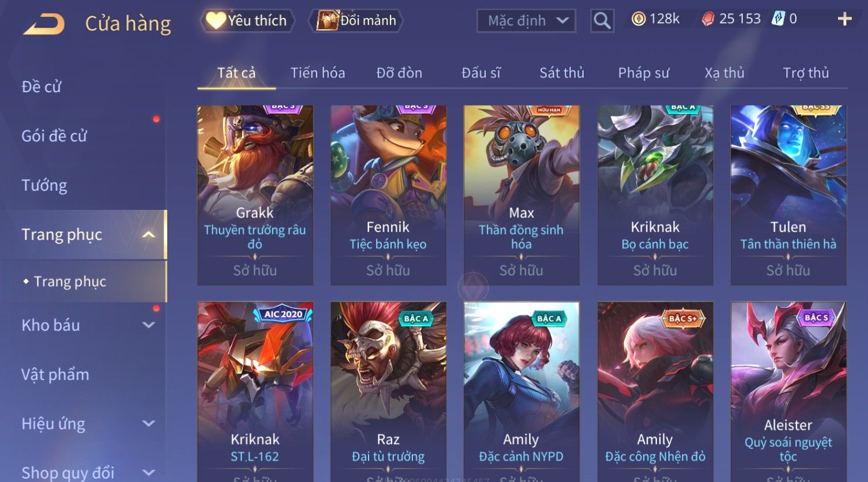
Task: Click the red ruby currency icon
Action: click(708, 19)
